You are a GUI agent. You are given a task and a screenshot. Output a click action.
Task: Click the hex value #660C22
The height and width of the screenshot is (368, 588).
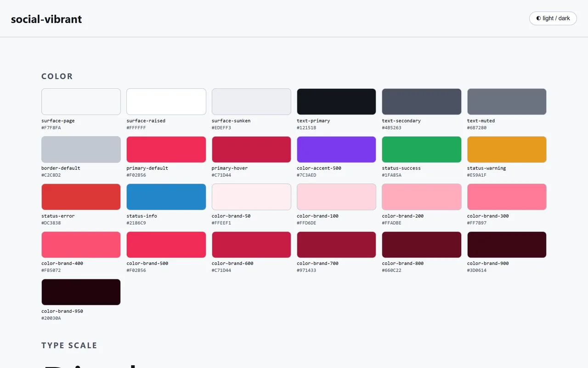pyautogui.click(x=392, y=270)
